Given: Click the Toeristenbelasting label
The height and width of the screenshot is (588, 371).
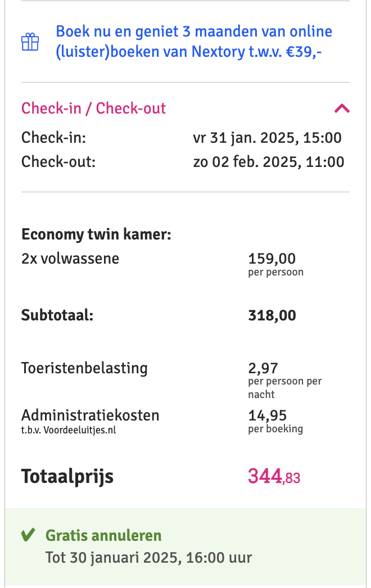Looking at the screenshot, I should [x=84, y=368].
